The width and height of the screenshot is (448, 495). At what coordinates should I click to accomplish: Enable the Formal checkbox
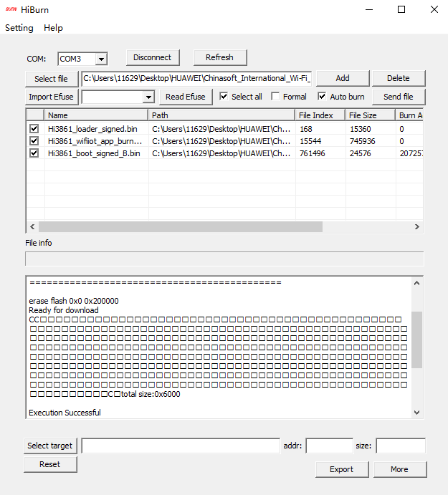[x=275, y=97]
